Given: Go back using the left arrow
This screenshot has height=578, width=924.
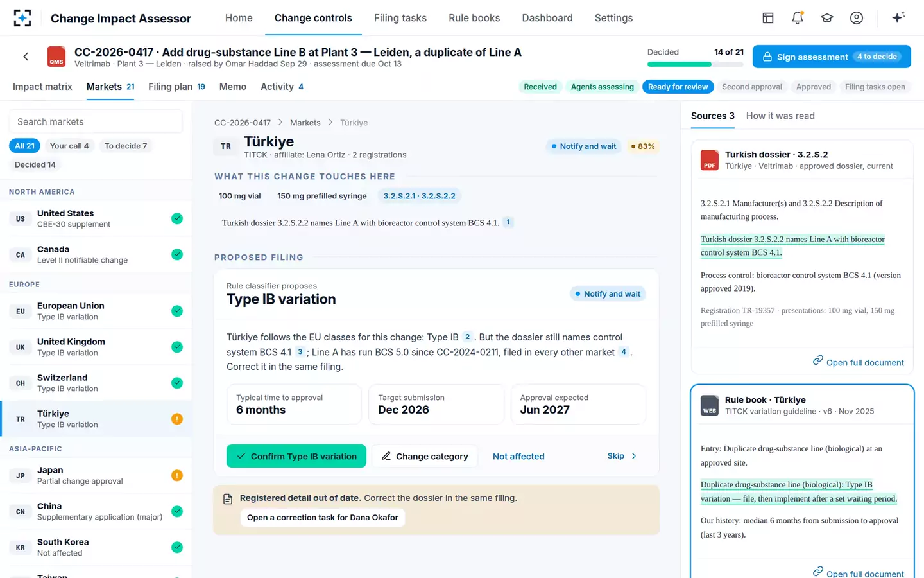Looking at the screenshot, I should click(26, 57).
